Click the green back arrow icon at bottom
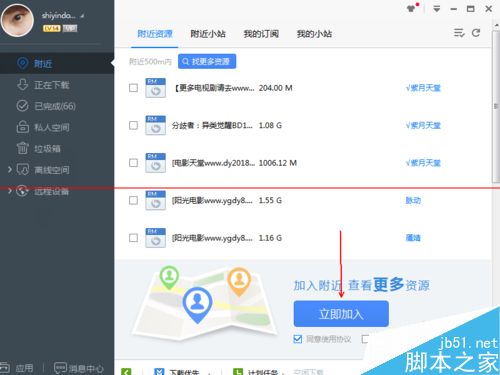The height and width of the screenshot is (375, 500). point(126,372)
